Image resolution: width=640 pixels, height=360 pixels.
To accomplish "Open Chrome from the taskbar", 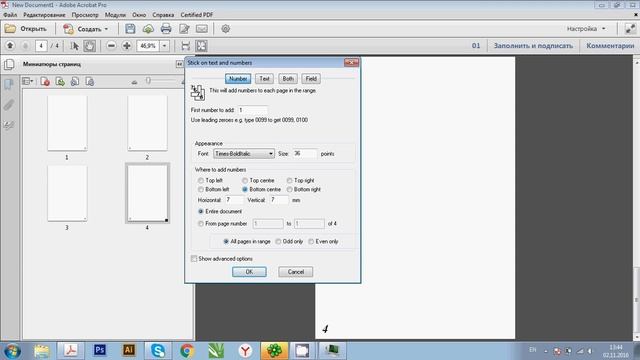I will (x=187, y=350).
